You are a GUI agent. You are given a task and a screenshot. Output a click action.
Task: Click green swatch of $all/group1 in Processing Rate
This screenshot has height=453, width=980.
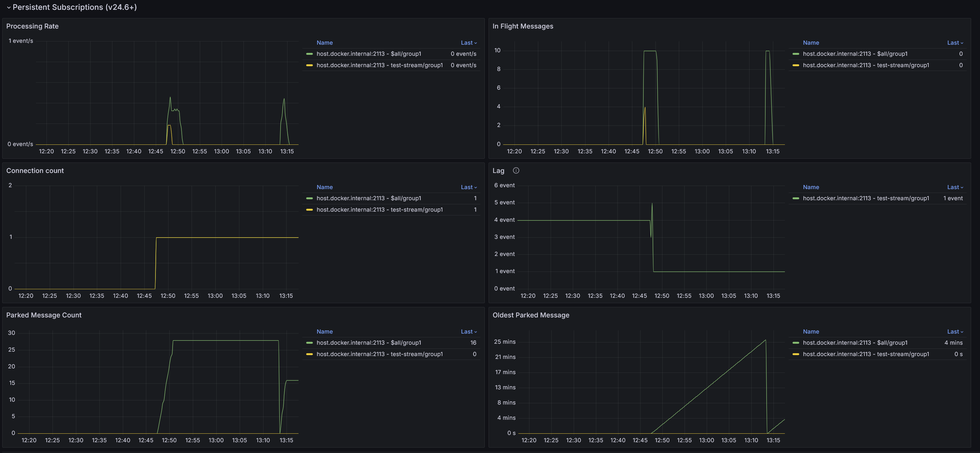pyautogui.click(x=309, y=54)
